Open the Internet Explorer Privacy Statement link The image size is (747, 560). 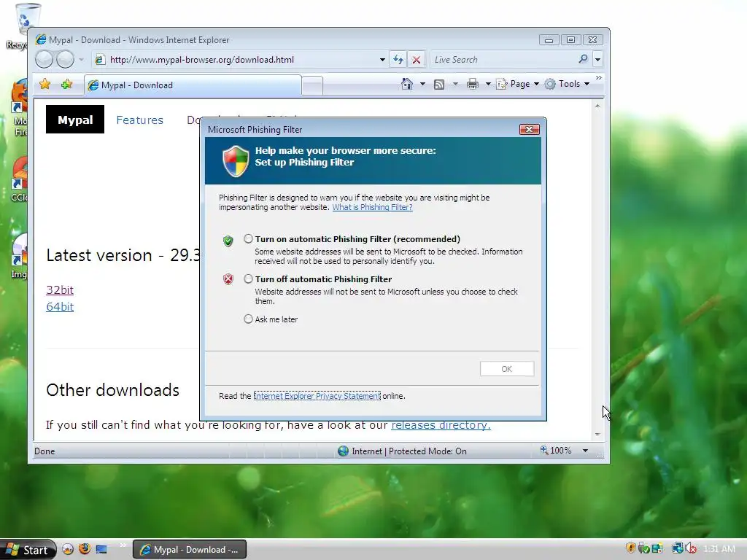(317, 396)
